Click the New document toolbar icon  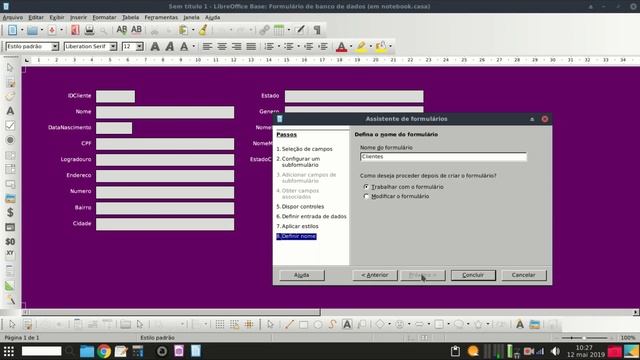tap(12, 30)
